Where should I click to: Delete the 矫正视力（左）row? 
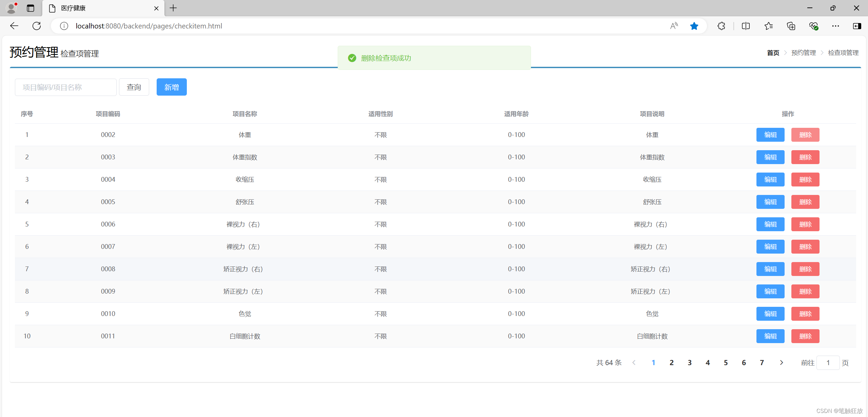pos(805,291)
